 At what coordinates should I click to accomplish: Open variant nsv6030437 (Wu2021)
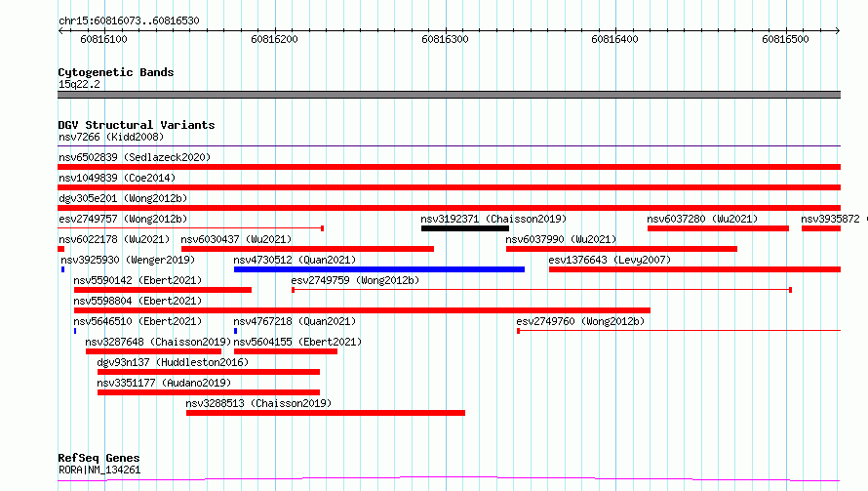236,239
